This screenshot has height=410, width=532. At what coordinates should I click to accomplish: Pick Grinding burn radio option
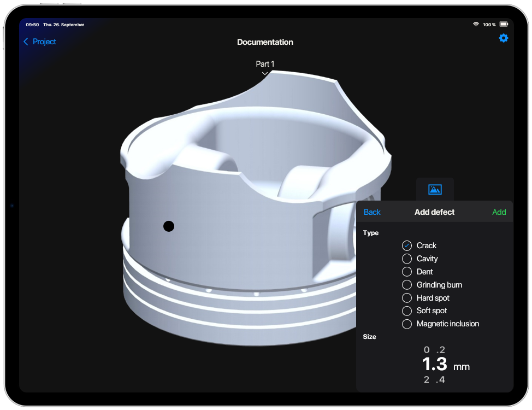pos(407,285)
